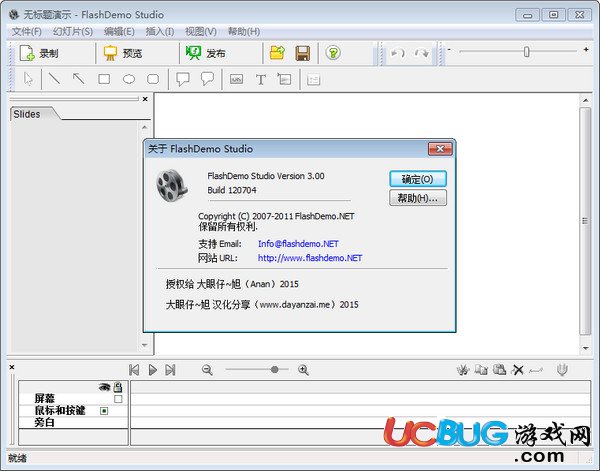Insert an image object tool

point(284,79)
